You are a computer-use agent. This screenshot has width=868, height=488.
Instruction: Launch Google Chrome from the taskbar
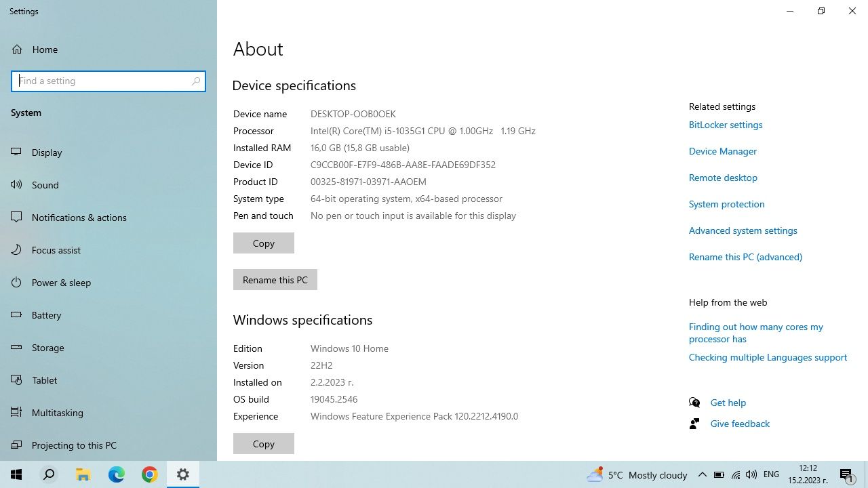click(149, 474)
